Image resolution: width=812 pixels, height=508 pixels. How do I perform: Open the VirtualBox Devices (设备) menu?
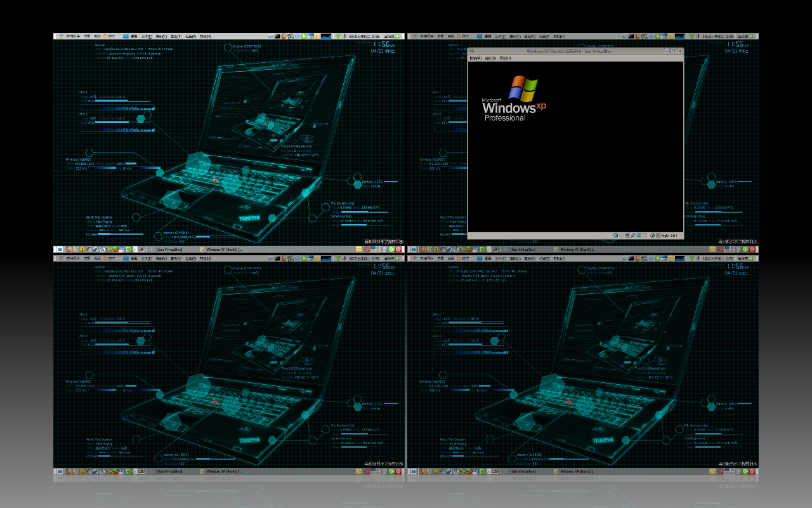[490, 58]
